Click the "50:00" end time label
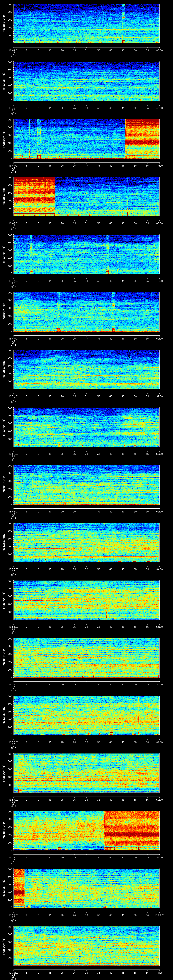The image size is (173, 980). pos(160,339)
